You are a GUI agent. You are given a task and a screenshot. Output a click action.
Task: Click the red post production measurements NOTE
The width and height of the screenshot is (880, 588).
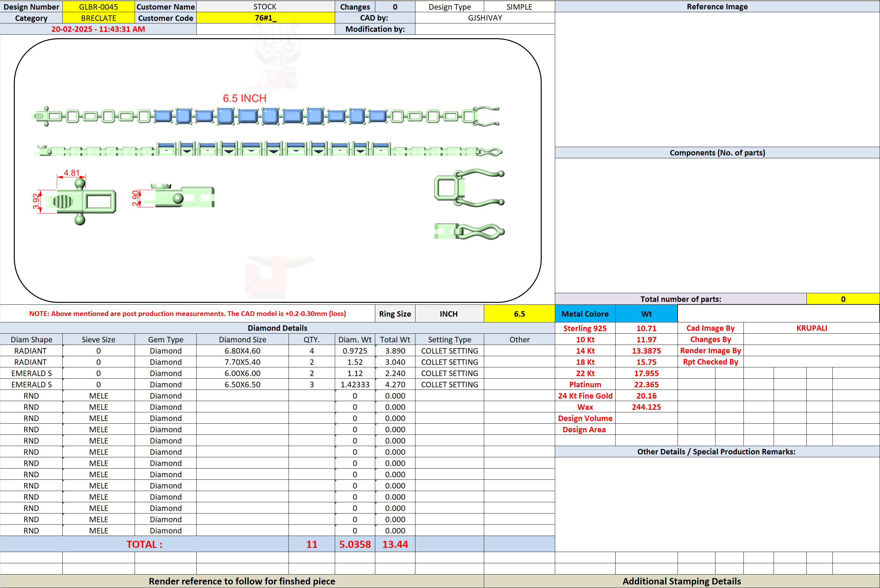pos(188,313)
